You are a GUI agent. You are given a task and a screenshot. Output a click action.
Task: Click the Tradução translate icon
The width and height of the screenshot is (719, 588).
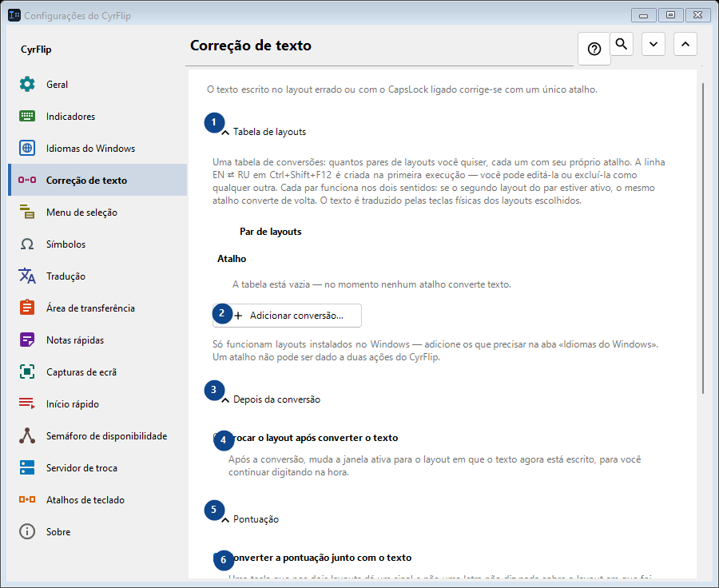coord(27,276)
